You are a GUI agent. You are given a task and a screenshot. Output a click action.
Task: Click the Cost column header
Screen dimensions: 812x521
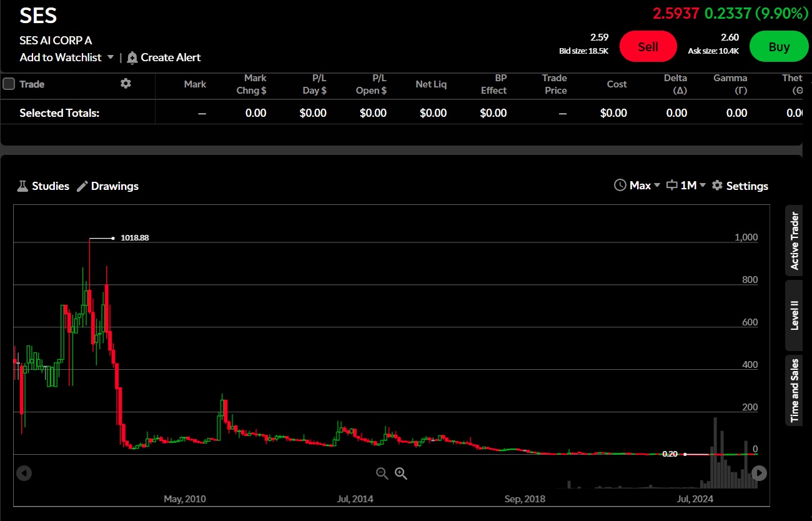pos(616,84)
